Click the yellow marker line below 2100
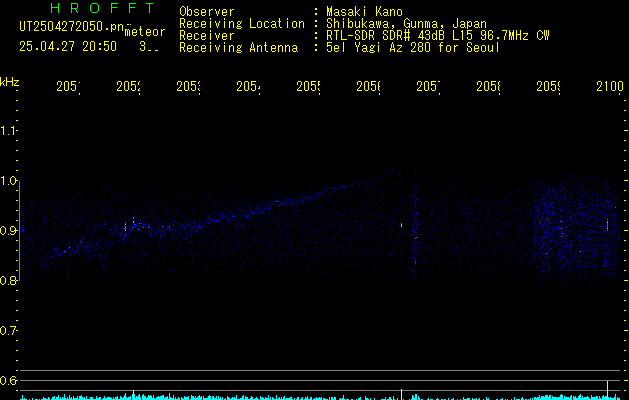The height and width of the screenshot is (400, 629). [x=607, y=390]
